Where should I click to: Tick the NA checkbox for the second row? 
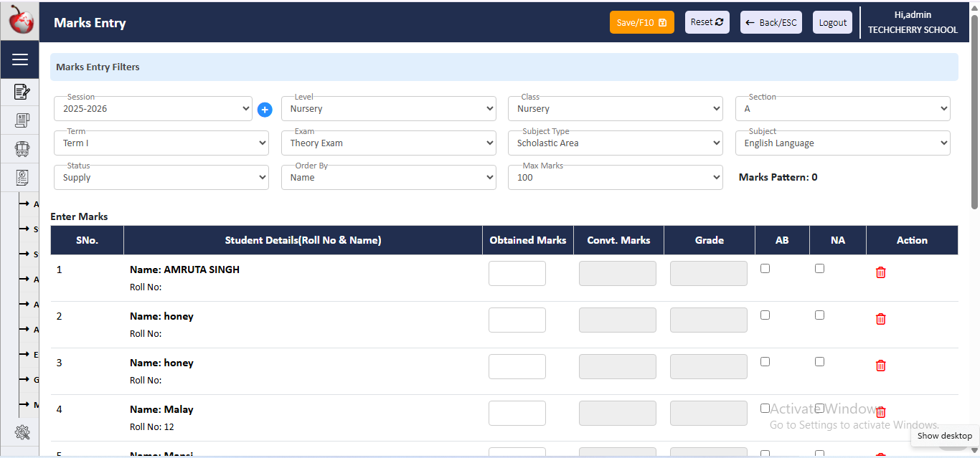(819, 315)
